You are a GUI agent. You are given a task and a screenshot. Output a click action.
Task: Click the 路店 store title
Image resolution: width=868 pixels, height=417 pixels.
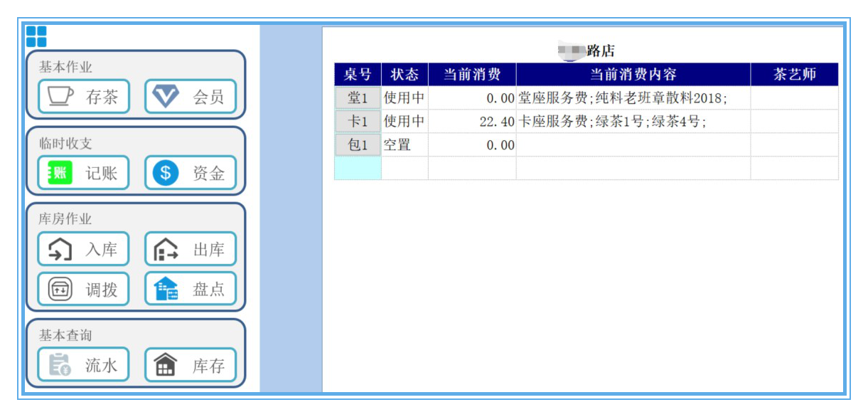tap(600, 51)
